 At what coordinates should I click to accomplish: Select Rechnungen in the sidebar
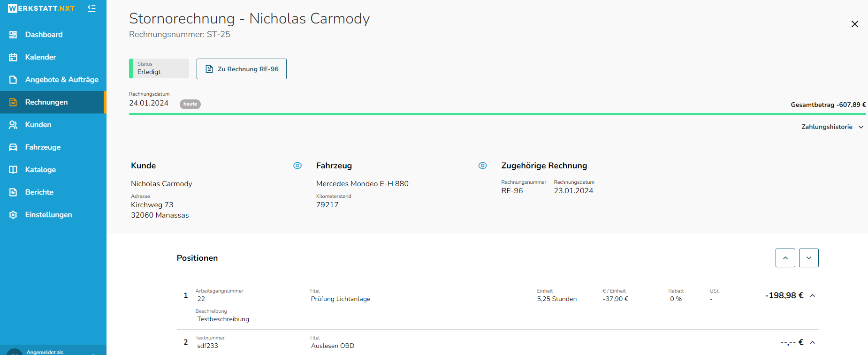(x=53, y=102)
